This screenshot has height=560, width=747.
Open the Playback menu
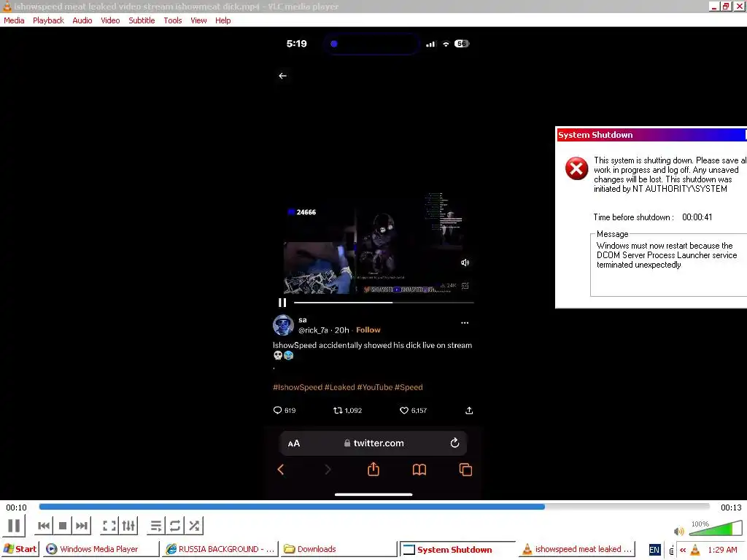[48, 20]
